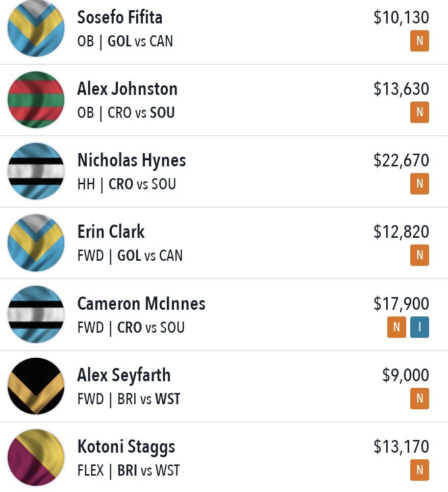Click the $22,670 salary for Nicholas Hynes
The height and width of the screenshot is (492, 448).
point(401,160)
